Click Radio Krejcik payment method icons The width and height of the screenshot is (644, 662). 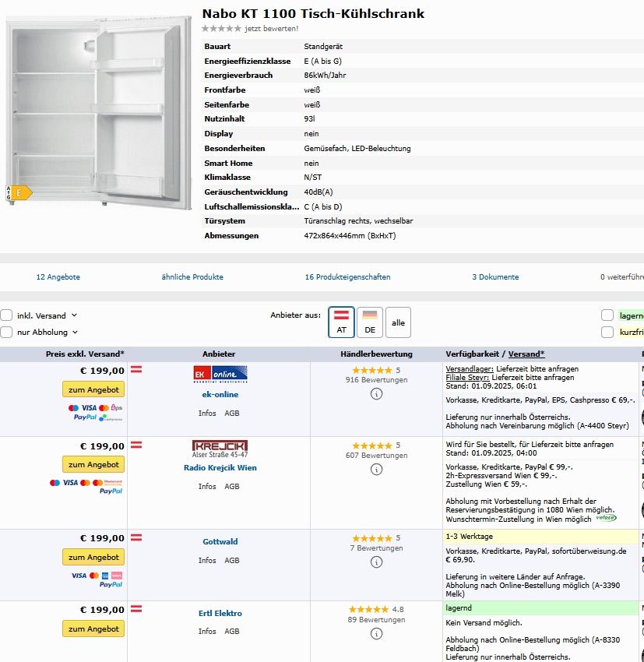(86, 486)
